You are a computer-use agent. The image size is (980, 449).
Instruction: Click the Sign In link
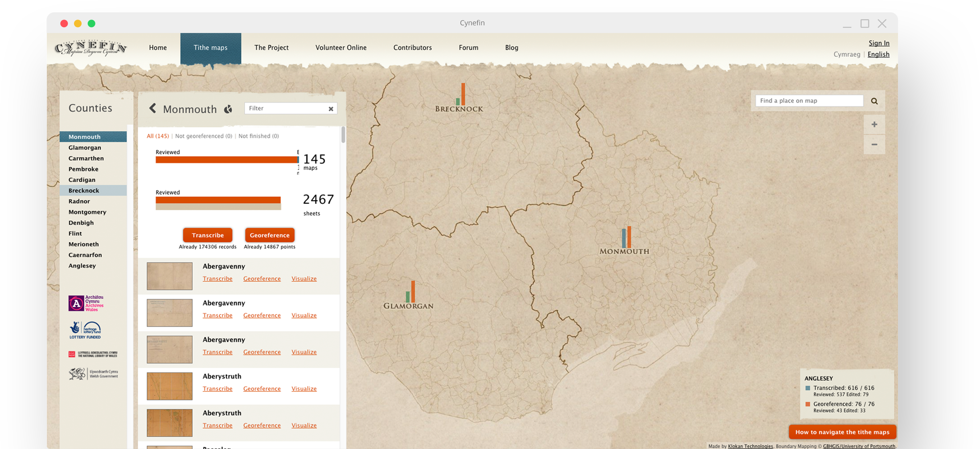point(879,43)
